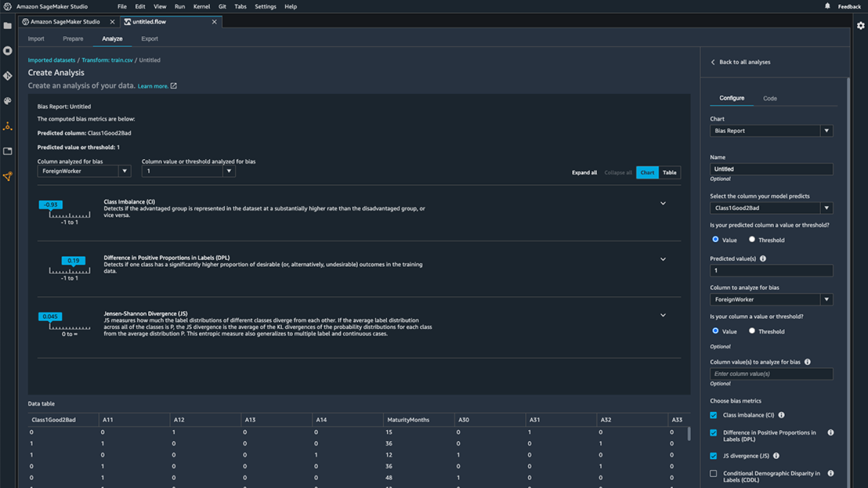Open the Chart type Bias Report dropdown
The width and height of the screenshot is (868, 488).
point(771,131)
